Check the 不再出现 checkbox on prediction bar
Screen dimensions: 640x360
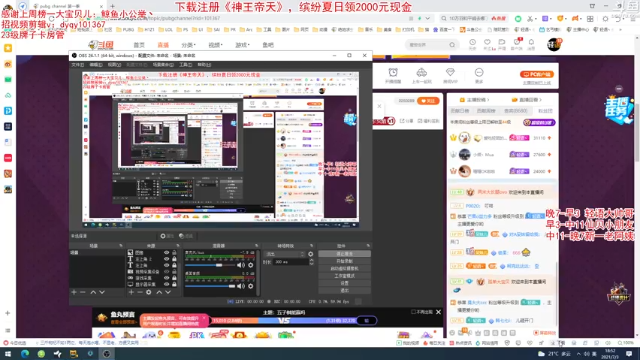click(x=413, y=312)
